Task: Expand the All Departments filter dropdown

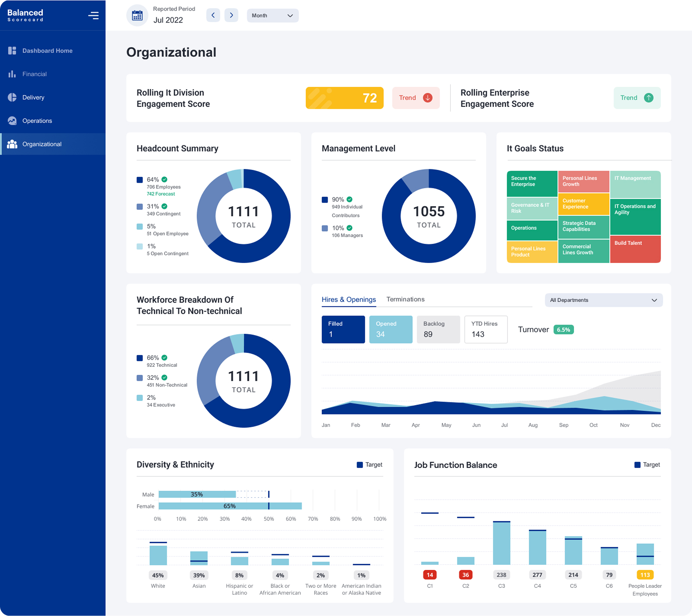Action: click(604, 300)
